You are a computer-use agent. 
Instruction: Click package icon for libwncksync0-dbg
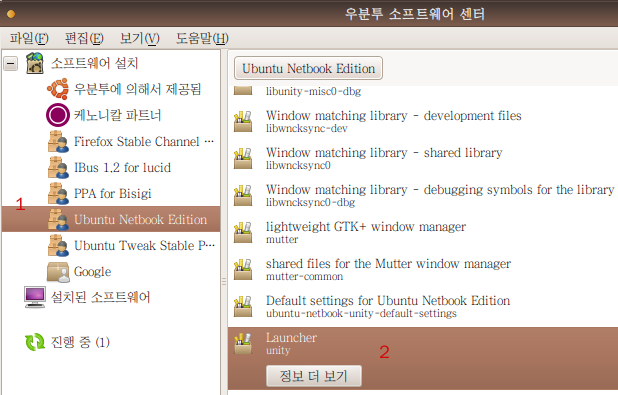click(243, 195)
